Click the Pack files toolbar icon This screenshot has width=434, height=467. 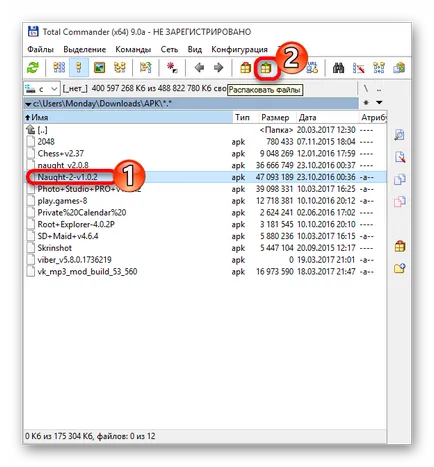coord(245,68)
